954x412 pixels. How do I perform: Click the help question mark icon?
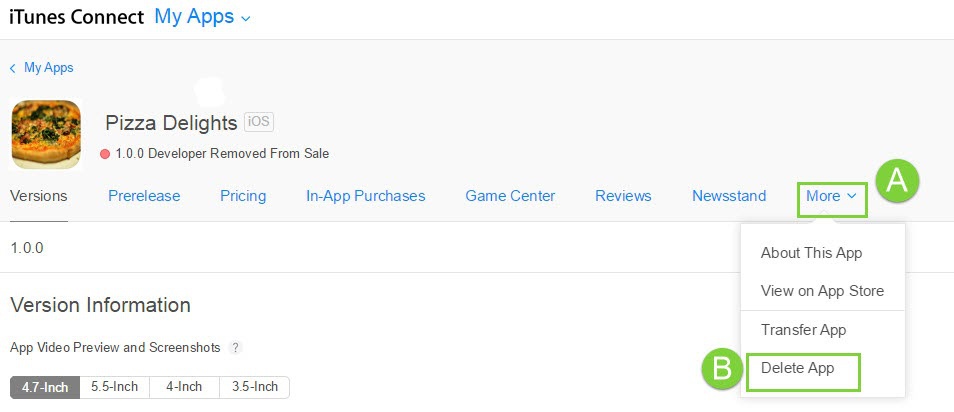236,348
